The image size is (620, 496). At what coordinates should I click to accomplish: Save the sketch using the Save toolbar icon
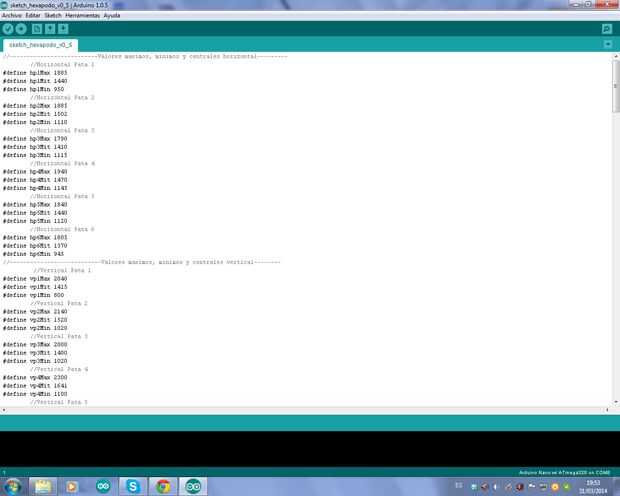pos(63,29)
